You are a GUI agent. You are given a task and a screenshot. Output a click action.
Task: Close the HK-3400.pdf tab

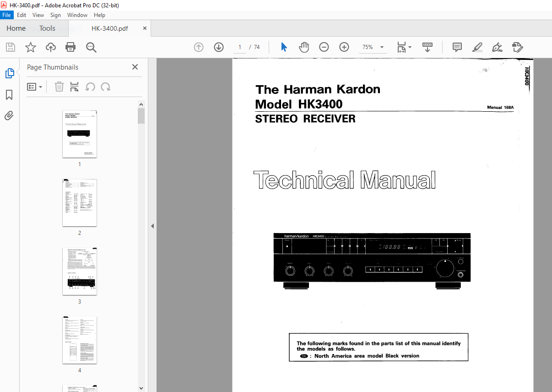click(145, 28)
